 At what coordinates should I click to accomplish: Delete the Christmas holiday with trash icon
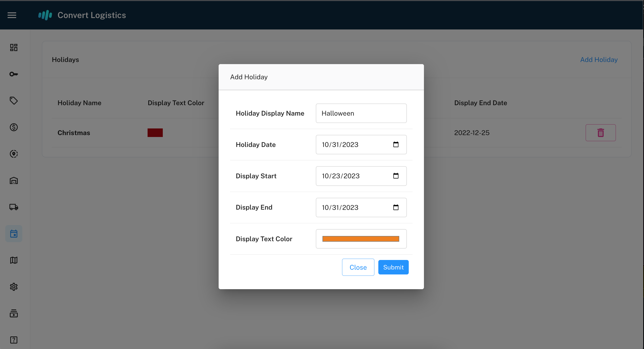601,133
